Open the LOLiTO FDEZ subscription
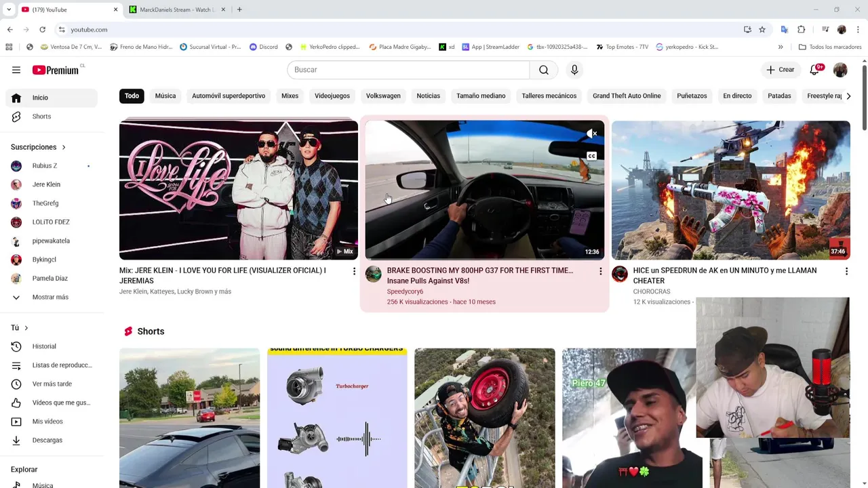Screen dimensions: 868x488 52,222
